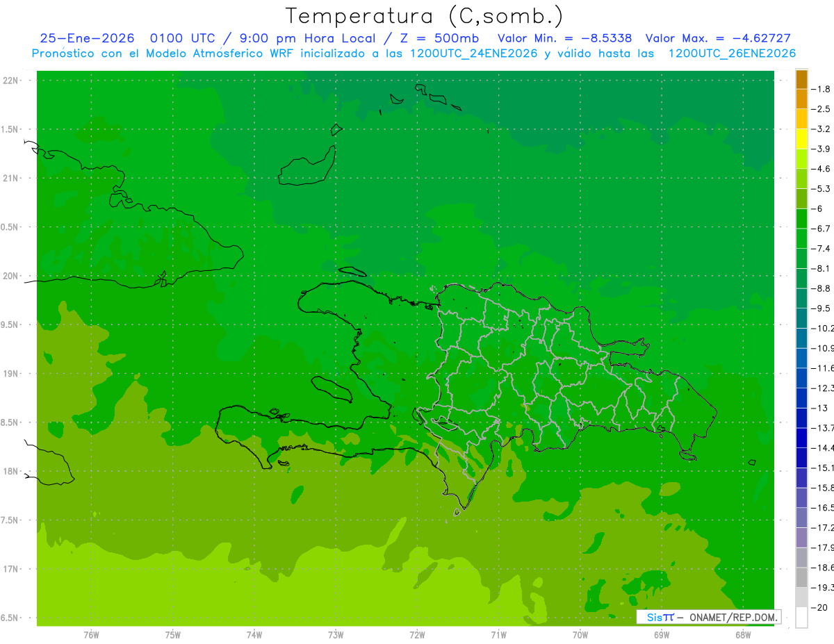Pick the purple swatch between -17.2 and -17.9

[801, 538]
